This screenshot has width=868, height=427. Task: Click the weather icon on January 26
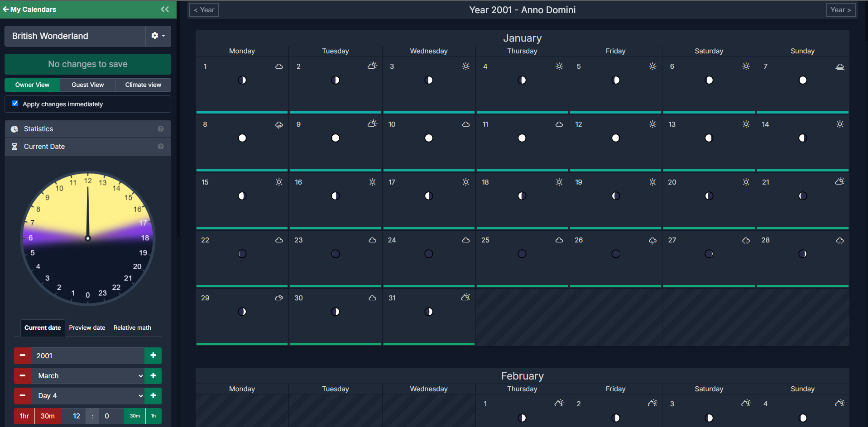[652, 241]
